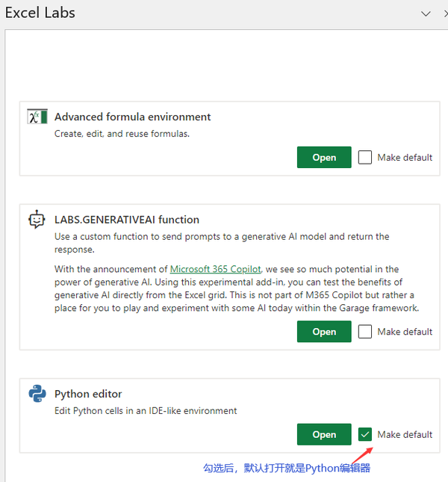Enable Make default for Advanced formula environment
Screen dimensions: 448x482
[x=365, y=158]
